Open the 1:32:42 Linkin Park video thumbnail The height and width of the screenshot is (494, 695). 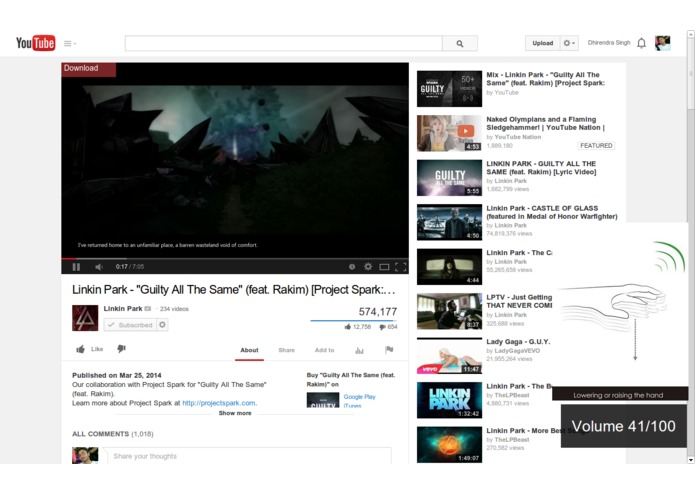coord(449,400)
